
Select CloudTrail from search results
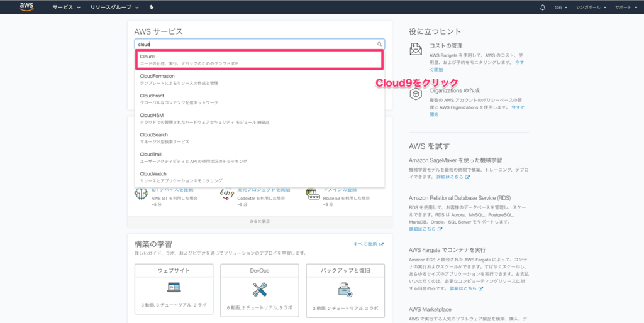pyautogui.click(x=259, y=158)
